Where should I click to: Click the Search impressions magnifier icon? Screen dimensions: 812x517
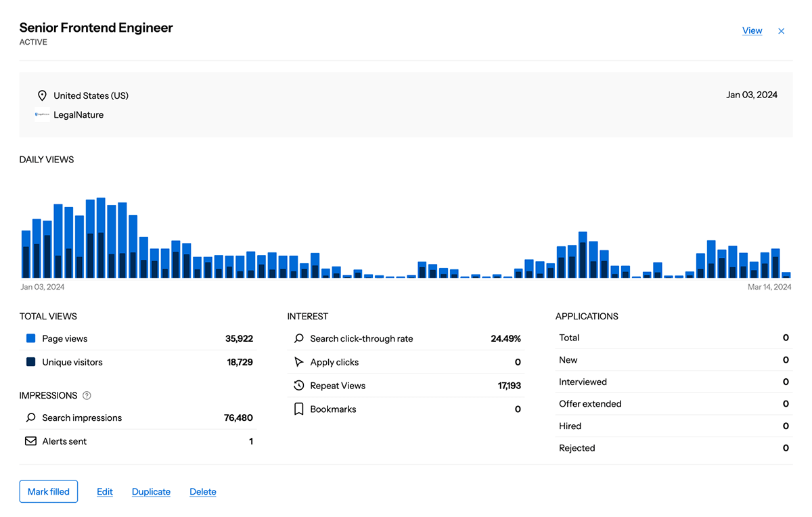pos(30,418)
